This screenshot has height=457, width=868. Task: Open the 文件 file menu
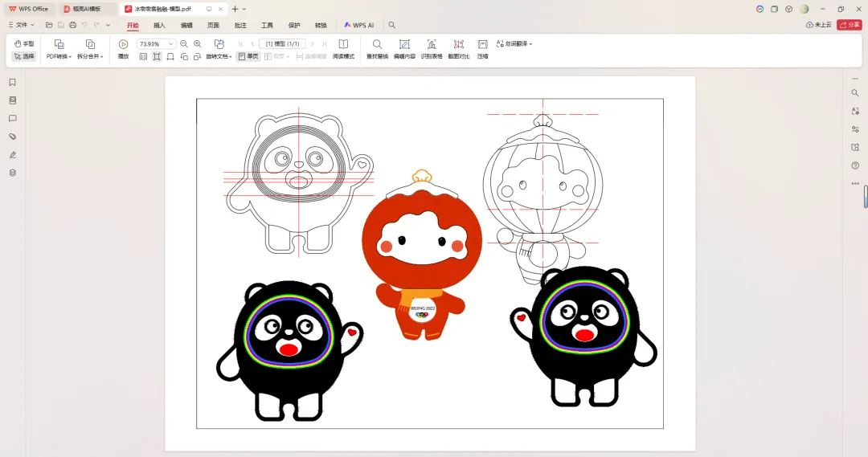pos(22,25)
